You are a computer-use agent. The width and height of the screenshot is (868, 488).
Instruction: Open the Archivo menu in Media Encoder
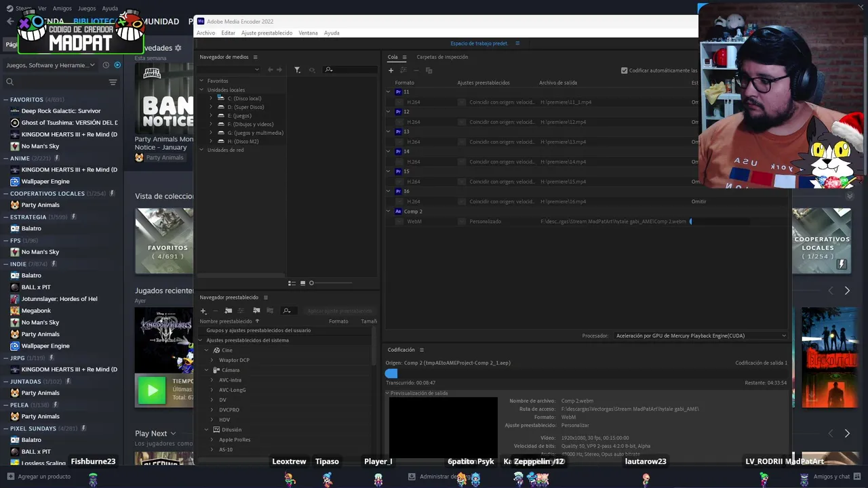click(x=205, y=33)
